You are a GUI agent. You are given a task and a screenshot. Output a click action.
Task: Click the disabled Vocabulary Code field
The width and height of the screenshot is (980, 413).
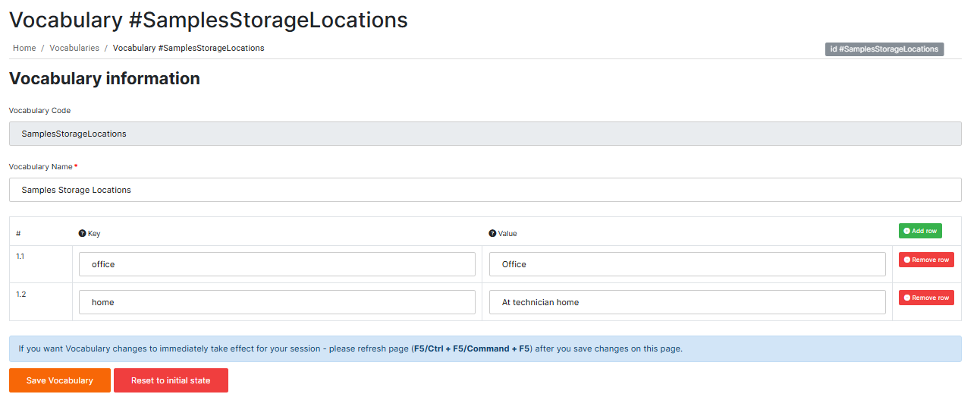click(x=485, y=134)
